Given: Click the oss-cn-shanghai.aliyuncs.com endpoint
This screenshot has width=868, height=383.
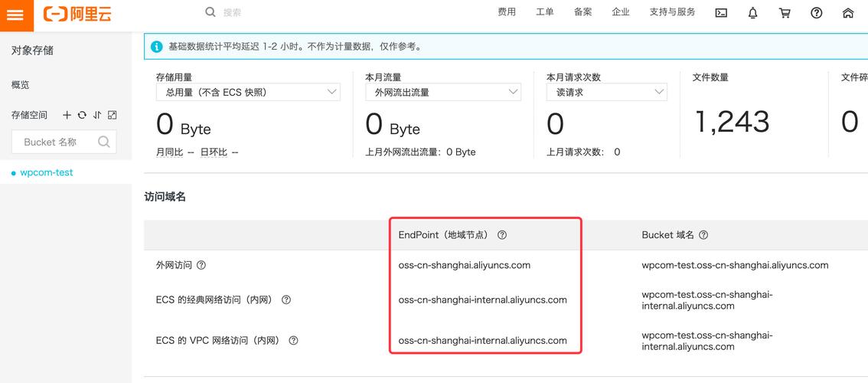Looking at the screenshot, I should point(465,265).
